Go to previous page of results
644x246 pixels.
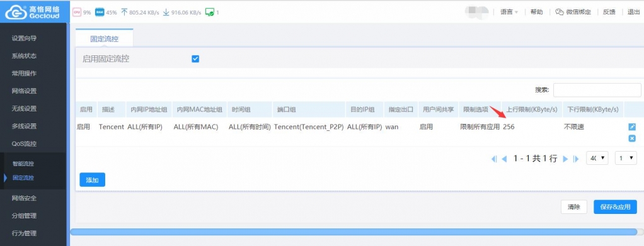coord(504,159)
